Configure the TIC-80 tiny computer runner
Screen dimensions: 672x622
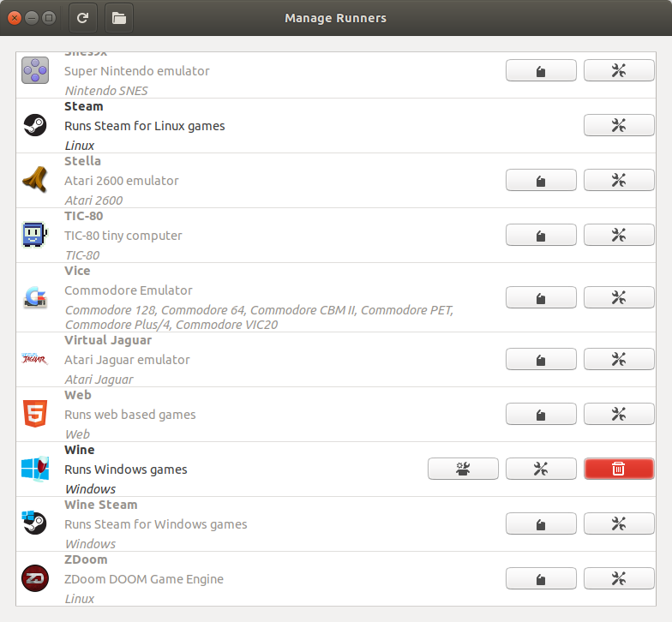[619, 235]
